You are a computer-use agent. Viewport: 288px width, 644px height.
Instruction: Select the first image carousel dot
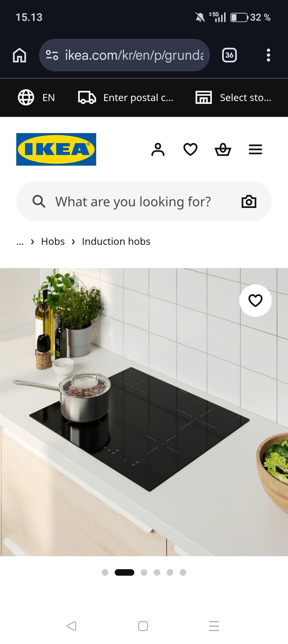(105, 572)
